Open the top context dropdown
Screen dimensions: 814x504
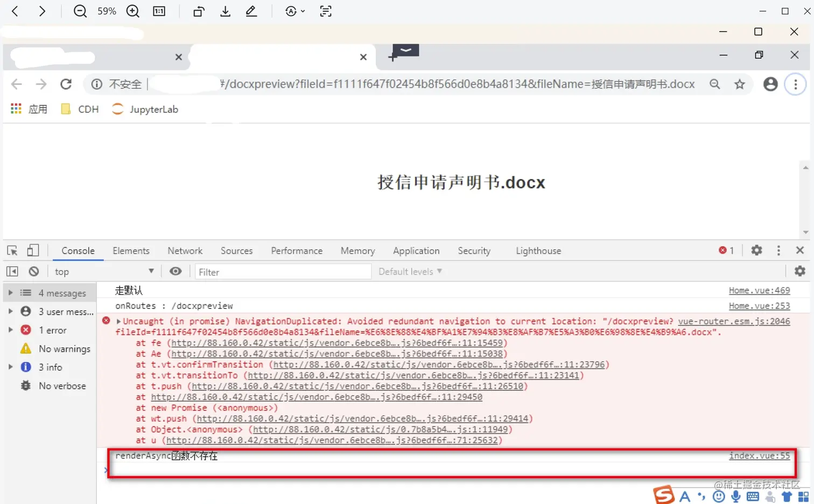pyautogui.click(x=104, y=272)
